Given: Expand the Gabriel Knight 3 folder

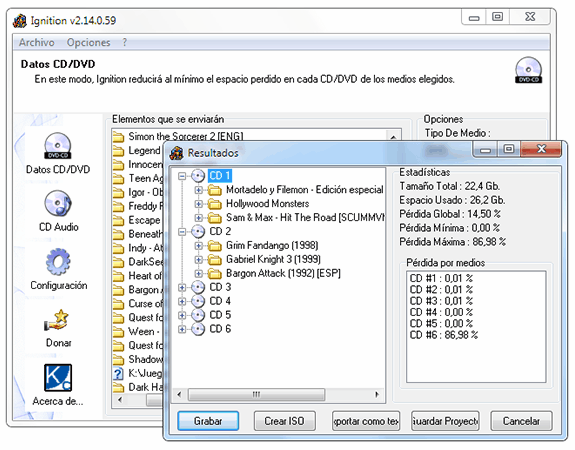Looking at the screenshot, I should coord(198,260).
